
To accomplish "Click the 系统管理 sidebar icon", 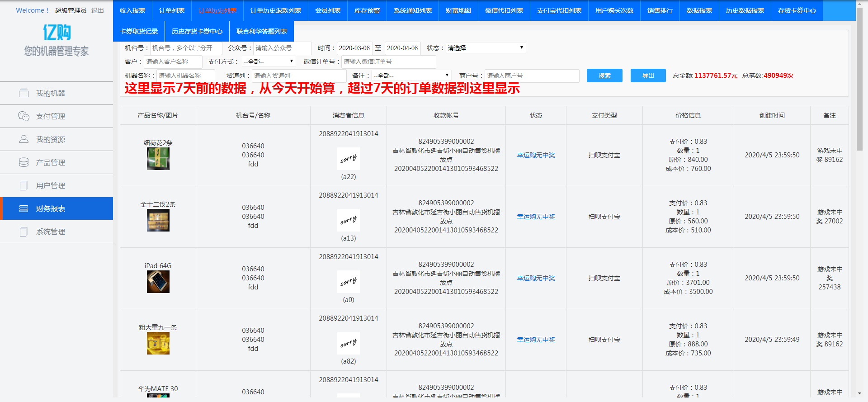I will 24,232.
